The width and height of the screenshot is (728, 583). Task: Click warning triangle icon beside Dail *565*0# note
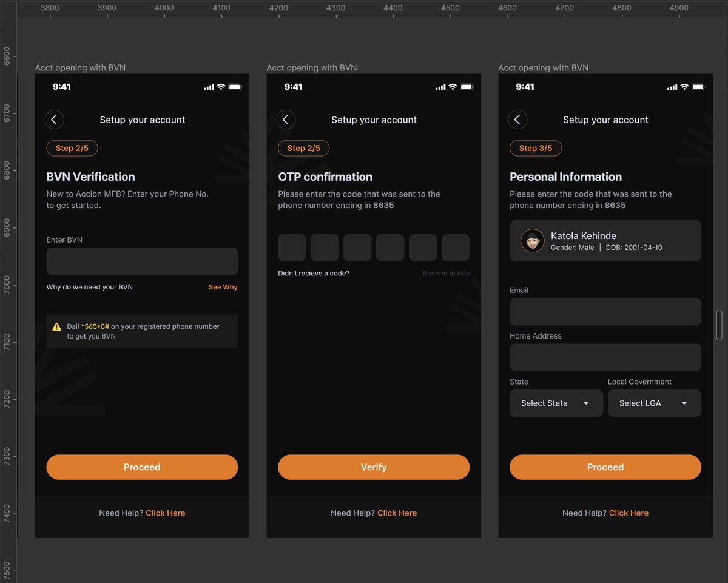(x=57, y=326)
